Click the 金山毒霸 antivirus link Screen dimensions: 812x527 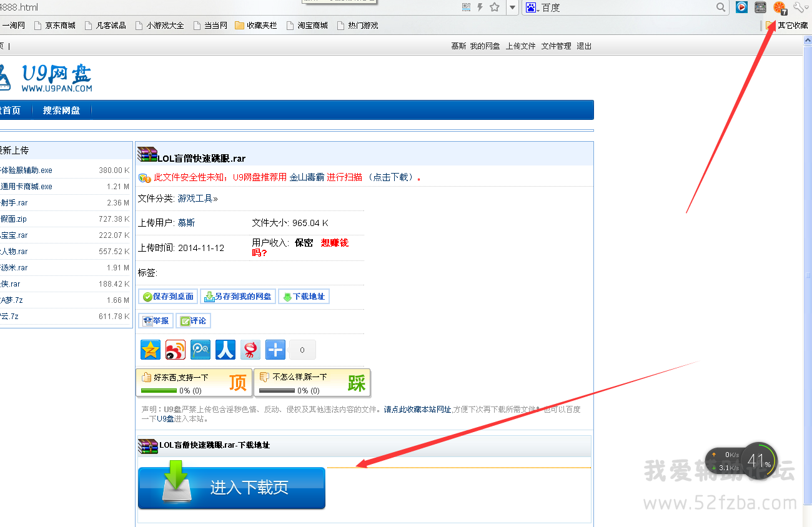307,177
